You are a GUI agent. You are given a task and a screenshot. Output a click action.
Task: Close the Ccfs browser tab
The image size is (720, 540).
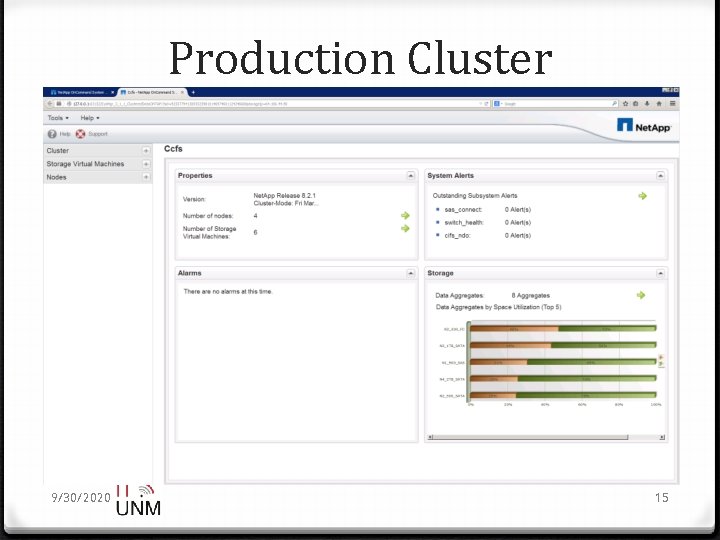182,92
